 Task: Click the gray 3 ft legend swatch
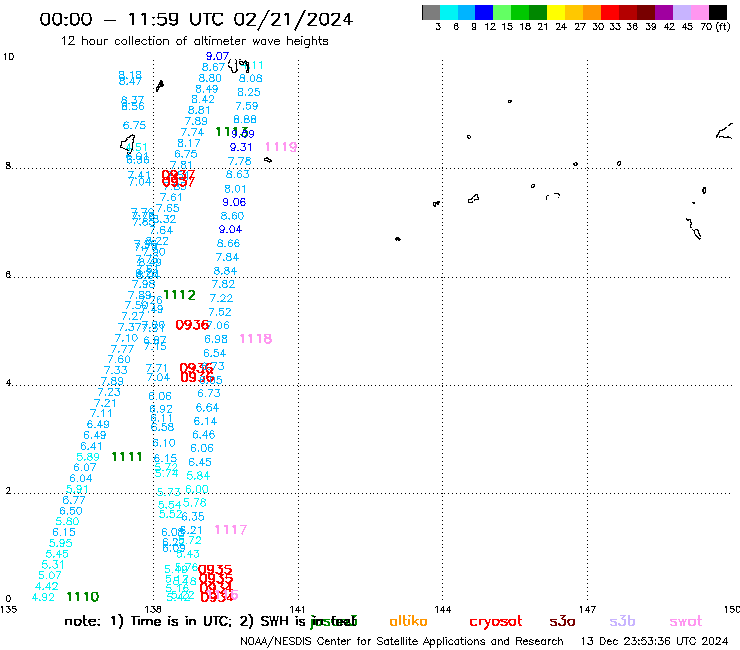pos(431,12)
